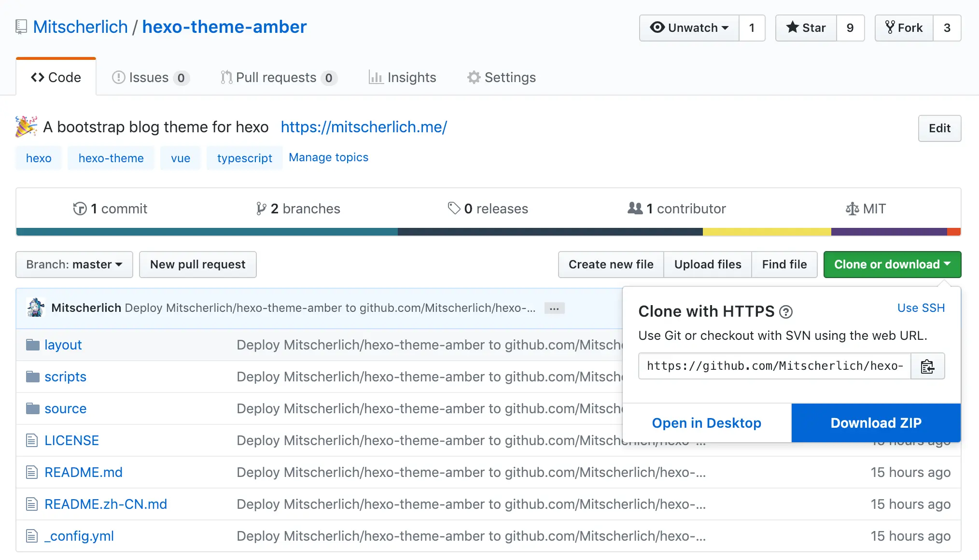
Task: Switch clone method with Use SSH
Action: click(x=921, y=308)
